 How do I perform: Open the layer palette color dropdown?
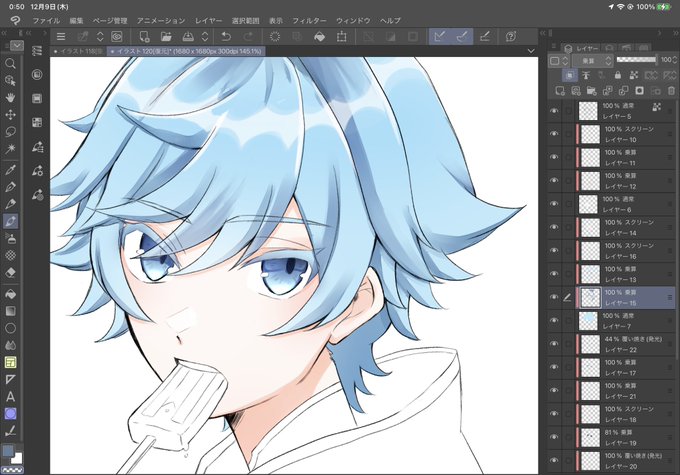(559, 61)
